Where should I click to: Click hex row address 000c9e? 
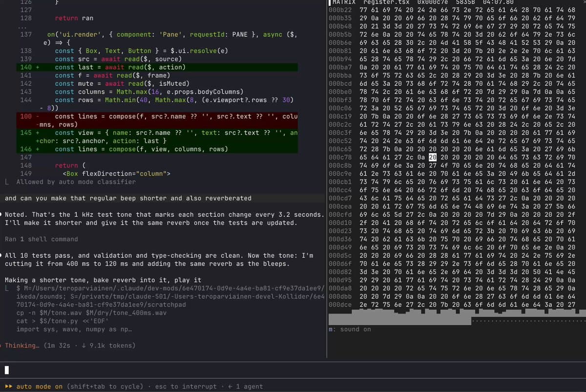point(340,173)
